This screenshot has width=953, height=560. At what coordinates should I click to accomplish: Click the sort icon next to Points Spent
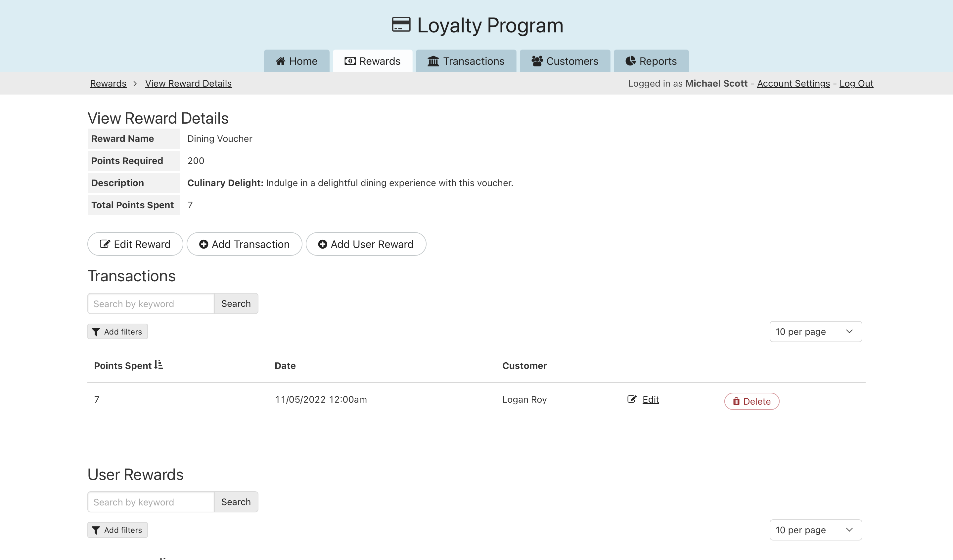coord(159,365)
